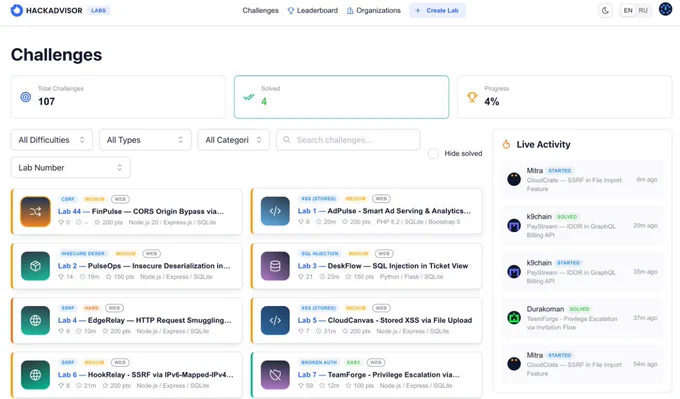Click k9chain's avatar in the 35m ago entry
680x399 pixels.
514,271
